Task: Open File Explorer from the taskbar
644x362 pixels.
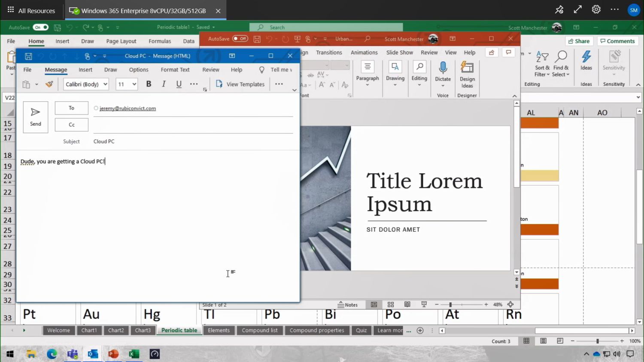Action: tap(31, 354)
